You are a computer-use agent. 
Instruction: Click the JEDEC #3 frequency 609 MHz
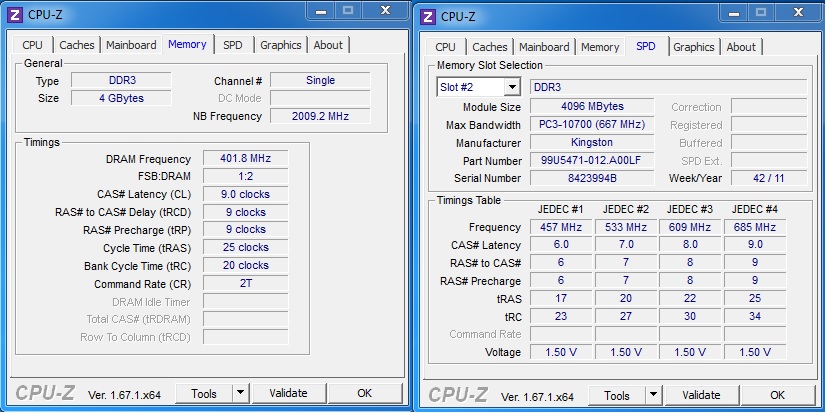690,228
